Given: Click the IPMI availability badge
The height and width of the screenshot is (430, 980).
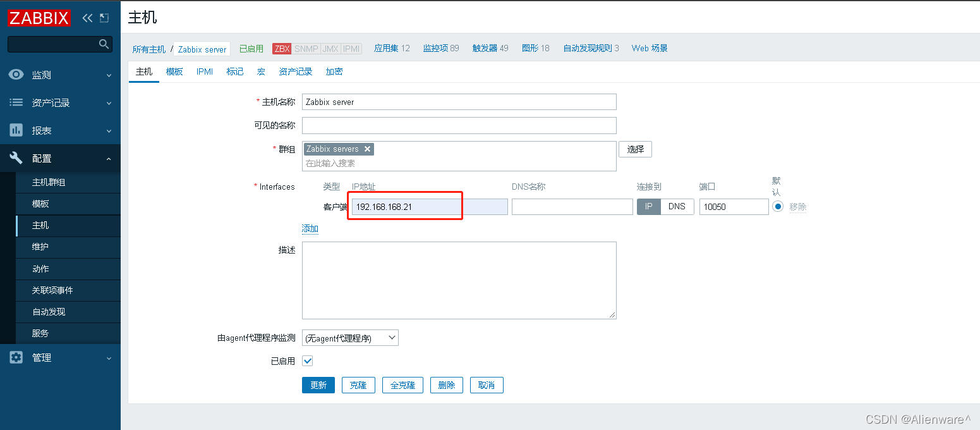Looking at the screenshot, I should [x=351, y=49].
